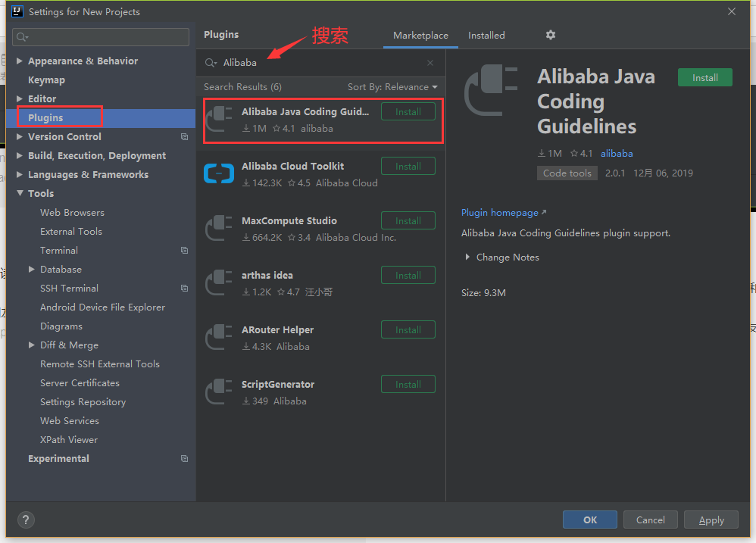Open Web Services settings
The image size is (756, 543).
(70, 420)
